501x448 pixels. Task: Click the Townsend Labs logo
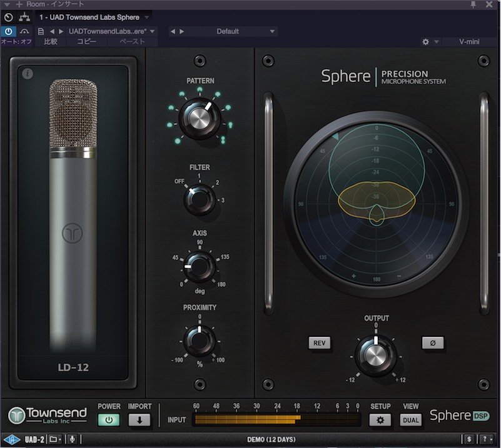pos(48,415)
